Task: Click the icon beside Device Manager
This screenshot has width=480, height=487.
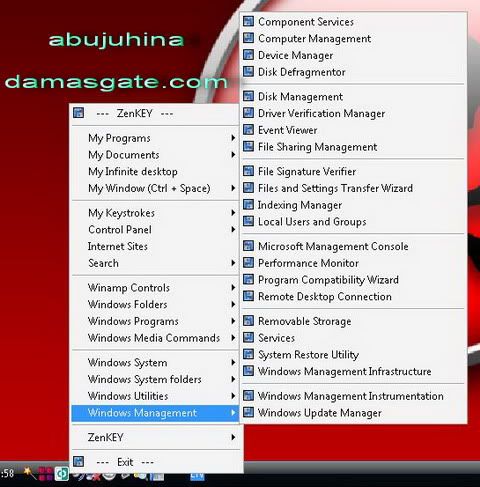Action: coord(248,55)
